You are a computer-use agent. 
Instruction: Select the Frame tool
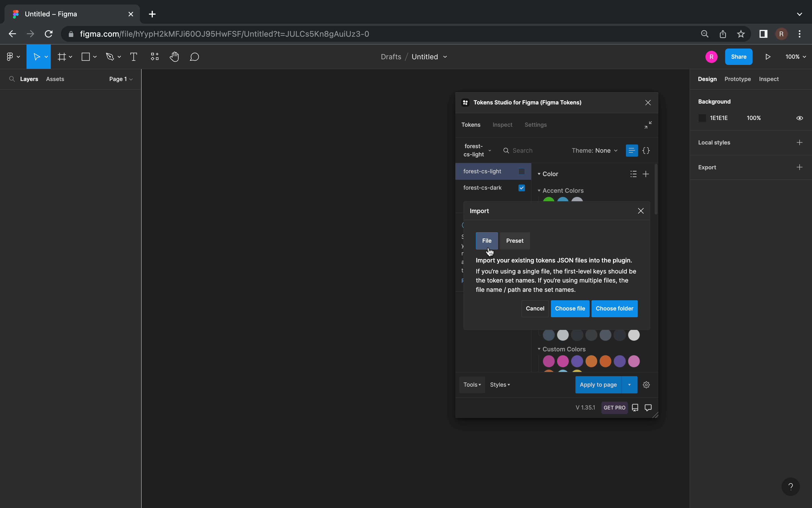point(62,57)
